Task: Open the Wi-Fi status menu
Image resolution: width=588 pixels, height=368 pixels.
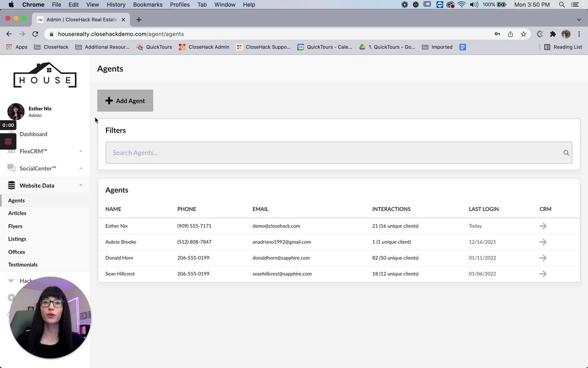Action: point(462,5)
